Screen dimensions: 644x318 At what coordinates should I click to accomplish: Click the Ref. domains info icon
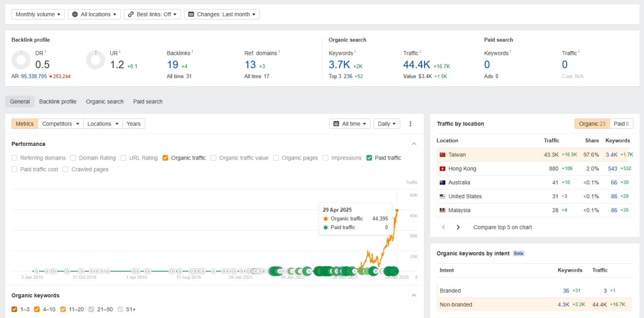click(x=279, y=51)
